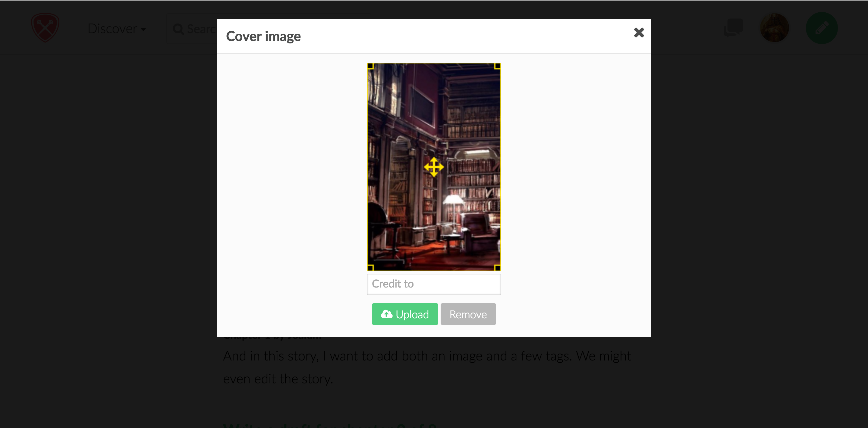Open the Discover dropdown menu
This screenshot has height=428, width=868.
(x=117, y=29)
